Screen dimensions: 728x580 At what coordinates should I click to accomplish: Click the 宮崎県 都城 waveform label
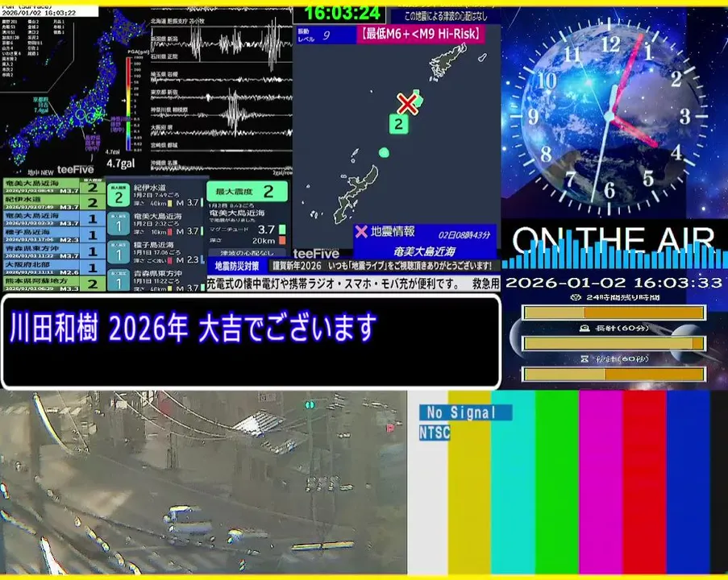[164, 145]
